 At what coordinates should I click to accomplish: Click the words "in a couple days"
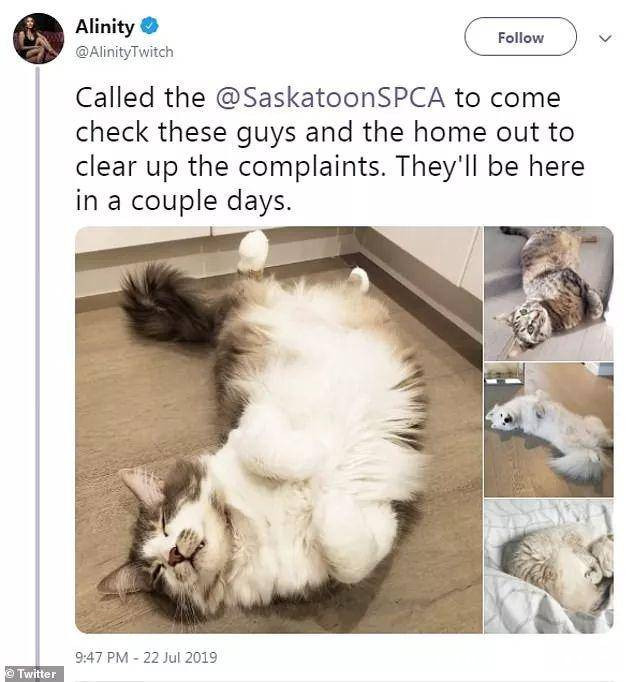pos(183,200)
